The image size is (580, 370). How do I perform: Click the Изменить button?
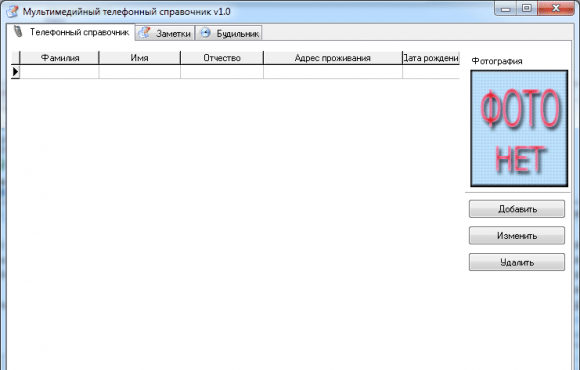(x=517, y=236)
